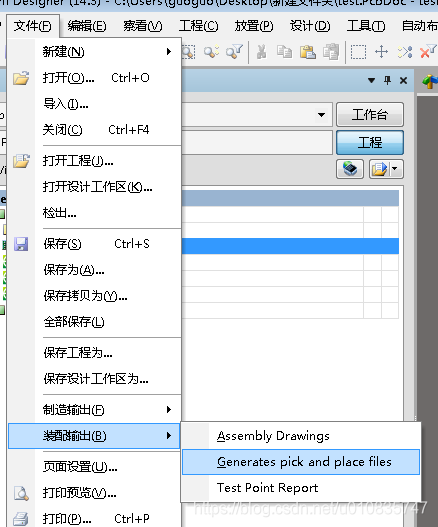Expand the 新建(N) submenu
This screenshot has height=527, width=438.
click(x=94, y=52)
